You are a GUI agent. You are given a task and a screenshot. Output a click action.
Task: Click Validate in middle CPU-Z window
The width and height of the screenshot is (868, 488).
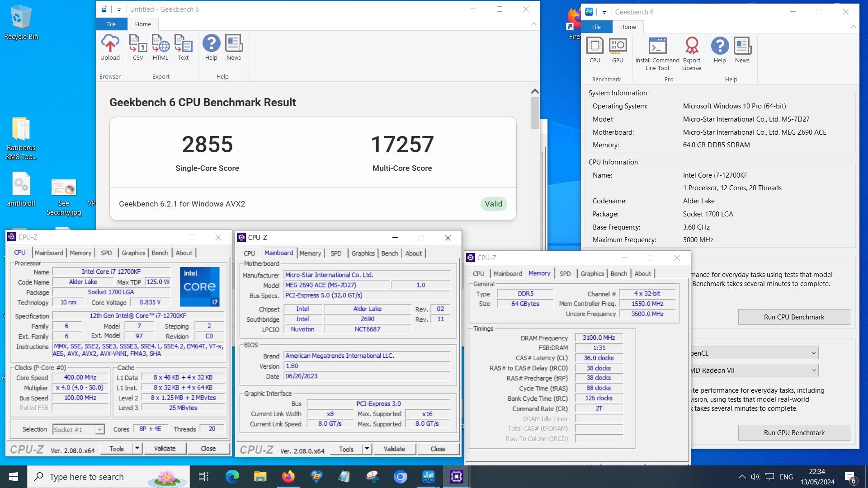tap(394, 449)
